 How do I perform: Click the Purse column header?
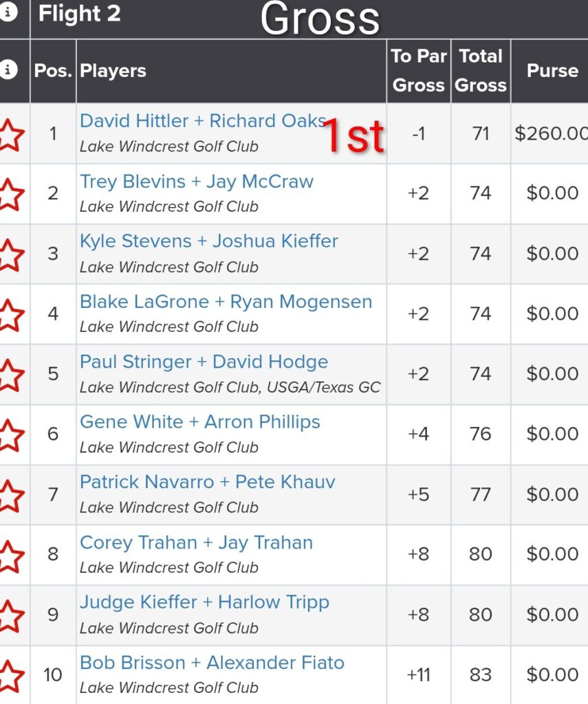click(552, 70)
